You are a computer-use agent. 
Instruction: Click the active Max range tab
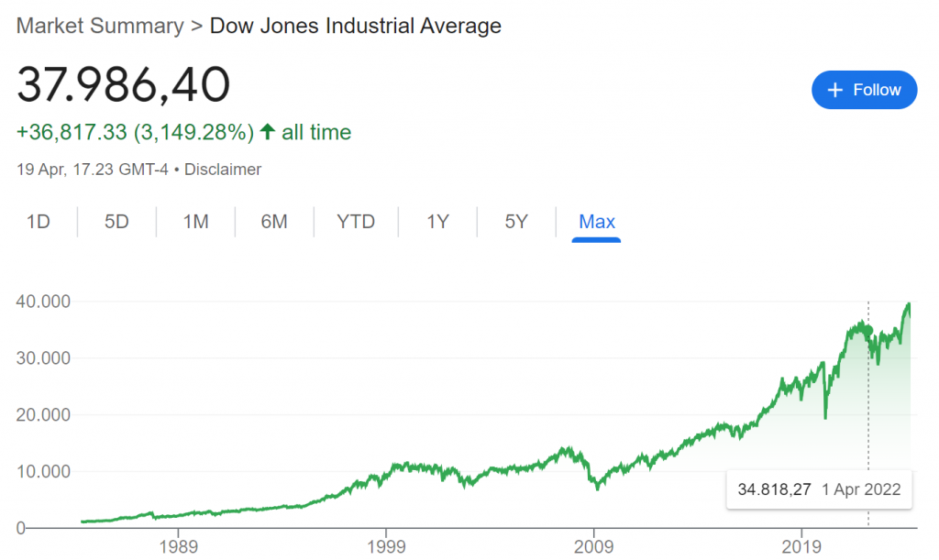pyautogui.click(x=597, y=222)
